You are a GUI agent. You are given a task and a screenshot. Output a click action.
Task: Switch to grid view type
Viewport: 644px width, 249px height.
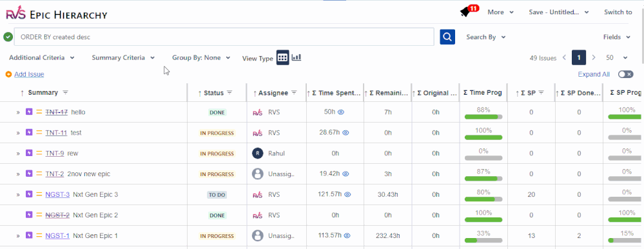point(282,57)
